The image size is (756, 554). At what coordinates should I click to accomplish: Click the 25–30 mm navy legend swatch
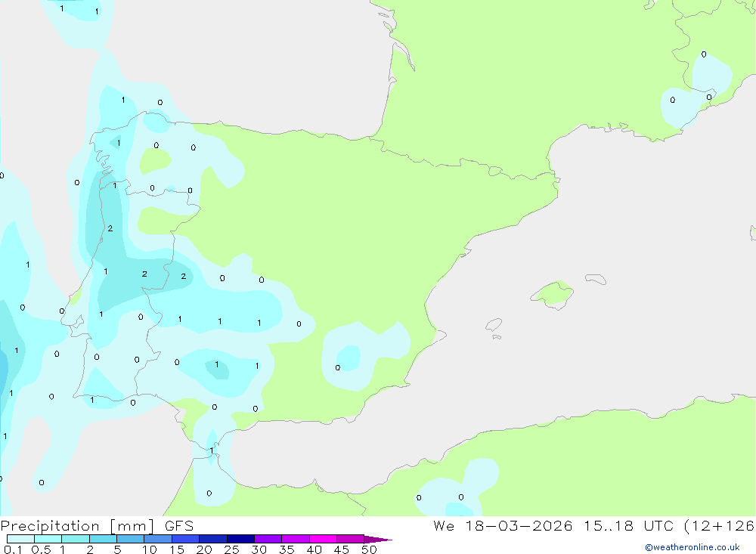[x=240, y=539]
